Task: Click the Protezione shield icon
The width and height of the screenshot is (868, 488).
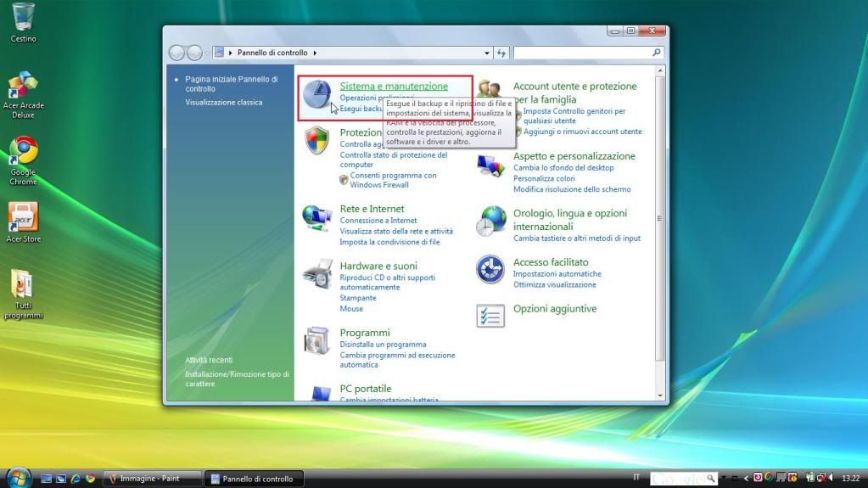Action: click(x=317, y=140)
